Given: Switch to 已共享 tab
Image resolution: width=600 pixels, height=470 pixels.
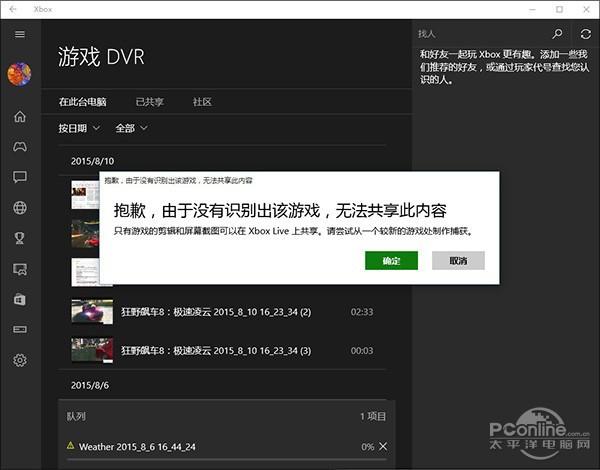Looking at the screenshot, I should [x=150, y=102].
